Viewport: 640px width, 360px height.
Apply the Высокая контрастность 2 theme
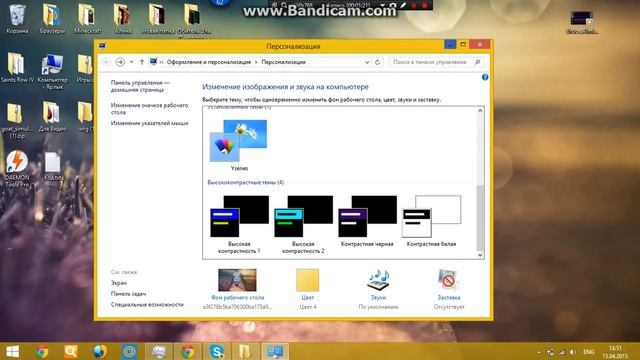click(303, 224)
